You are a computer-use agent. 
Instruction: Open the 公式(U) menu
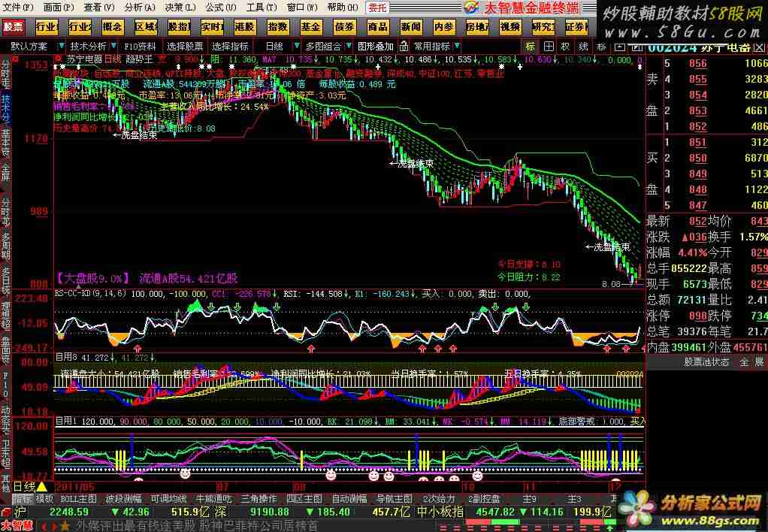tap(221, 8)
